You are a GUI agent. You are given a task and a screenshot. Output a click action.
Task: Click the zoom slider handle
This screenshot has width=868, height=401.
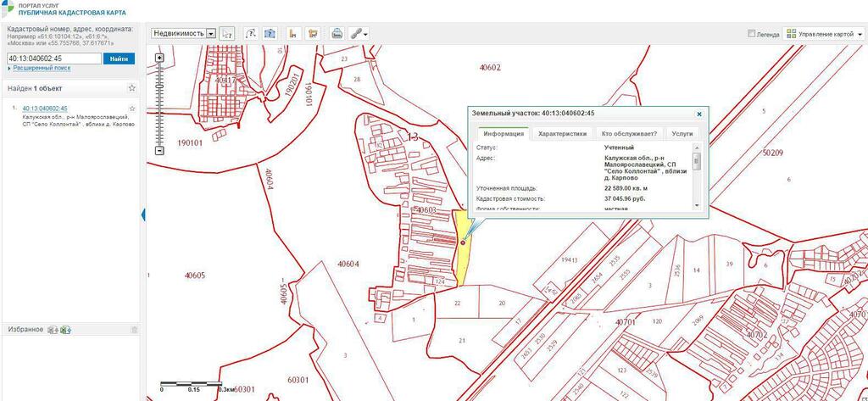(160, 87)
